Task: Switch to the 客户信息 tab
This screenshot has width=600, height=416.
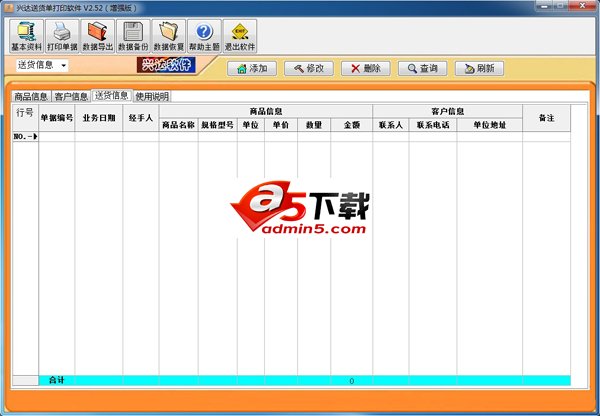Action: pyautogui.click(x=71, y=96)
